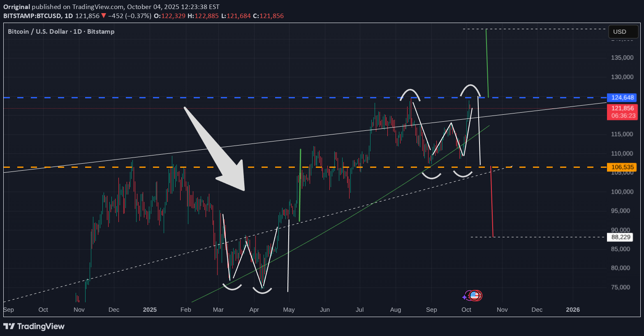Click the purple star event marker
644x336 pixels.
(465, 297)
